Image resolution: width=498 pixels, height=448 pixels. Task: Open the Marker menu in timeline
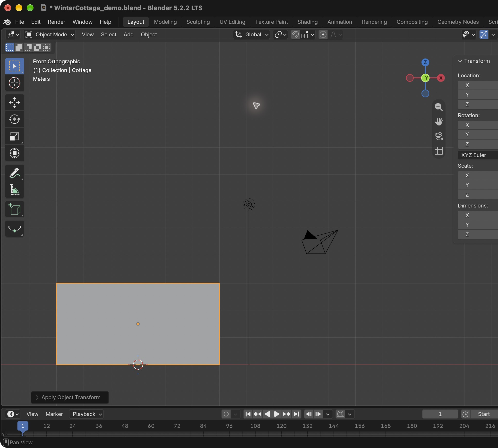(x=54, y=414)
